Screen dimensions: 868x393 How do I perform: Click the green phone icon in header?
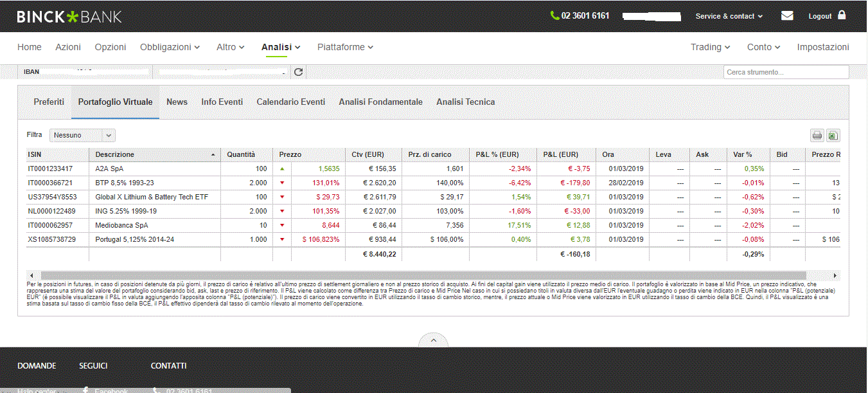pyautogui.click(x=554, y=15)
